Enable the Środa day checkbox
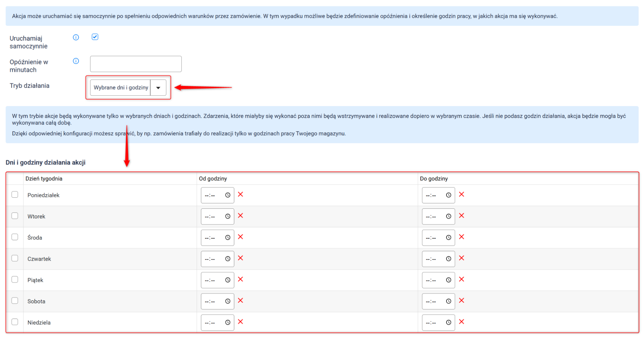 [15, 237]
